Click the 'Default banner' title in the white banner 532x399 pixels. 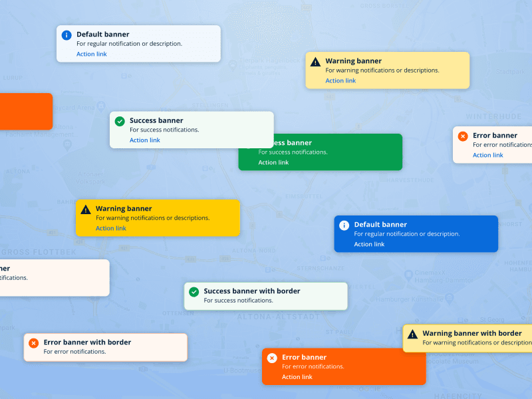103,35
